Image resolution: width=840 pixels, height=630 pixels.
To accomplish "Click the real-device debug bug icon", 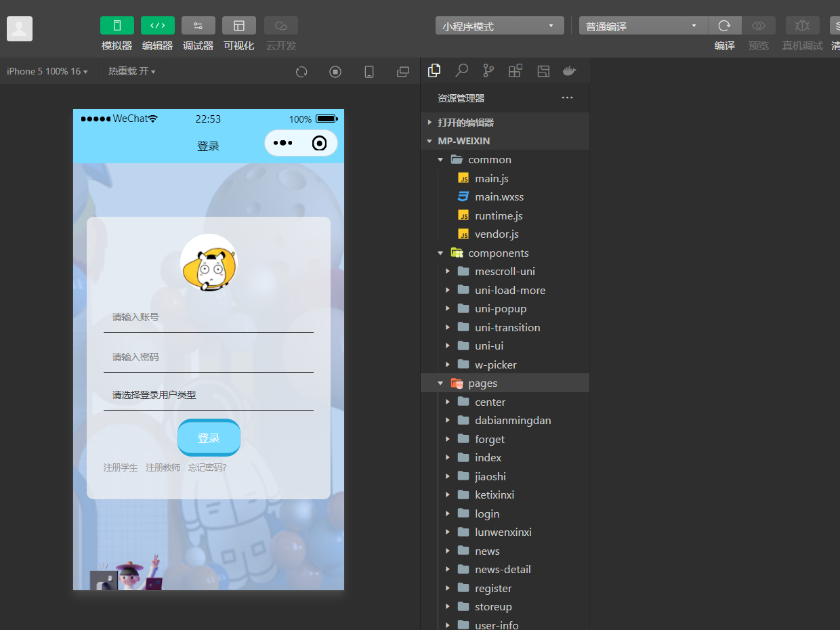I will coord(803,26).
